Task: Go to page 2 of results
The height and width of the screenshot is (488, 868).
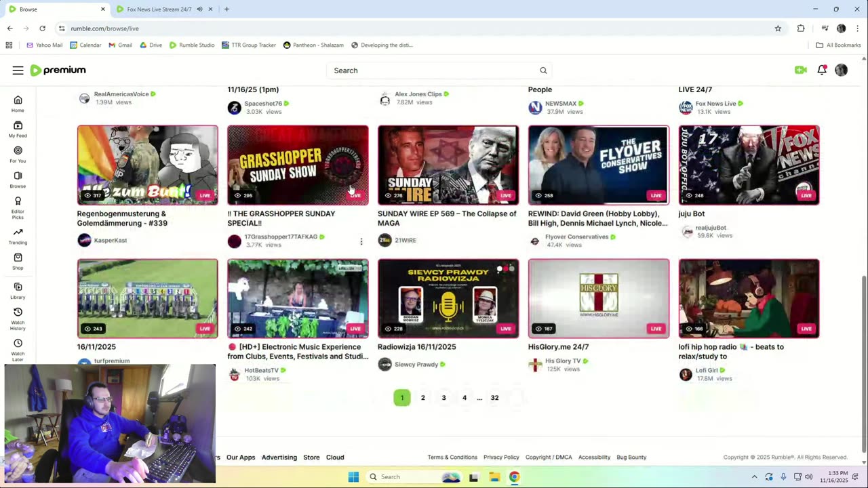Action: (423, 398)
